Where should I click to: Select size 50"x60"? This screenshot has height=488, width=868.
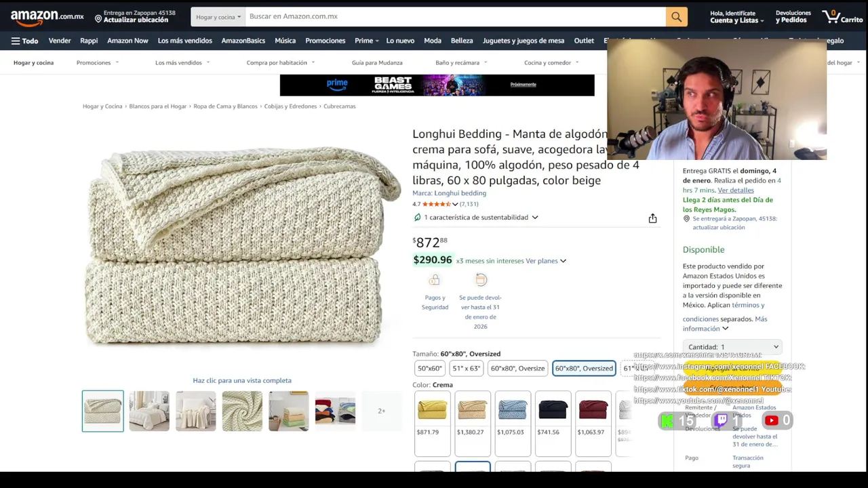[430, 368]
